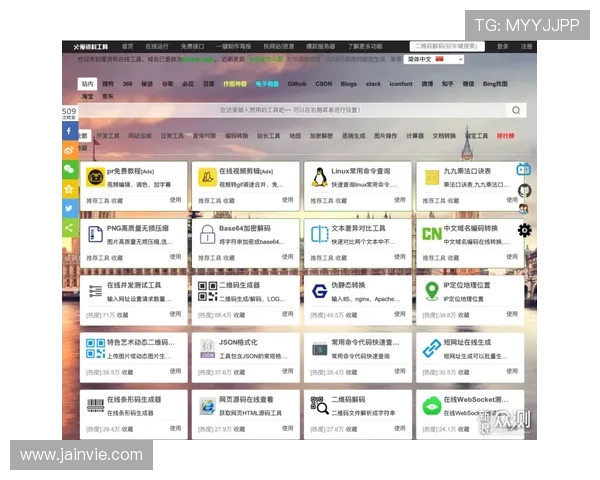Open the black settings gear icon
This screenshot has width=600, height=480.
[x=524, y=230]
